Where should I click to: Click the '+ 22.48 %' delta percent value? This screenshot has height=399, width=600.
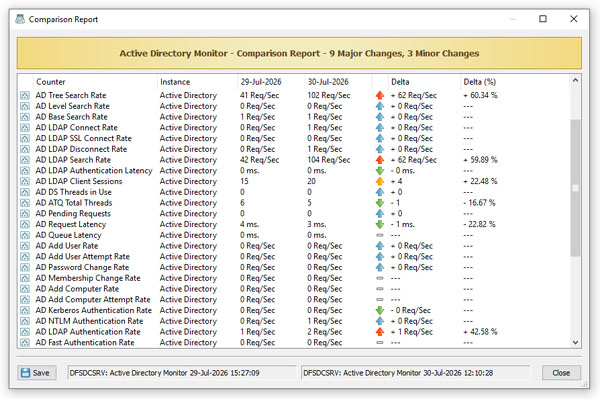pos(480,181)
